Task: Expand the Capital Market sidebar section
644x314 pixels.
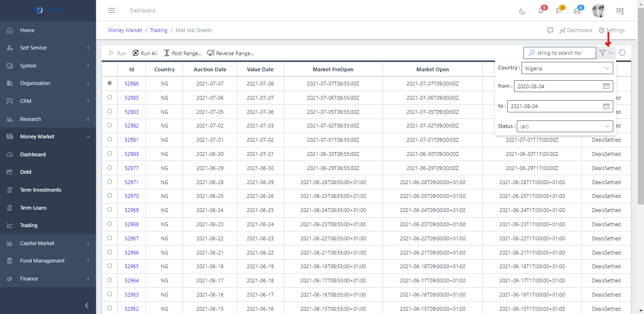Action: click(x=47, y=243)
